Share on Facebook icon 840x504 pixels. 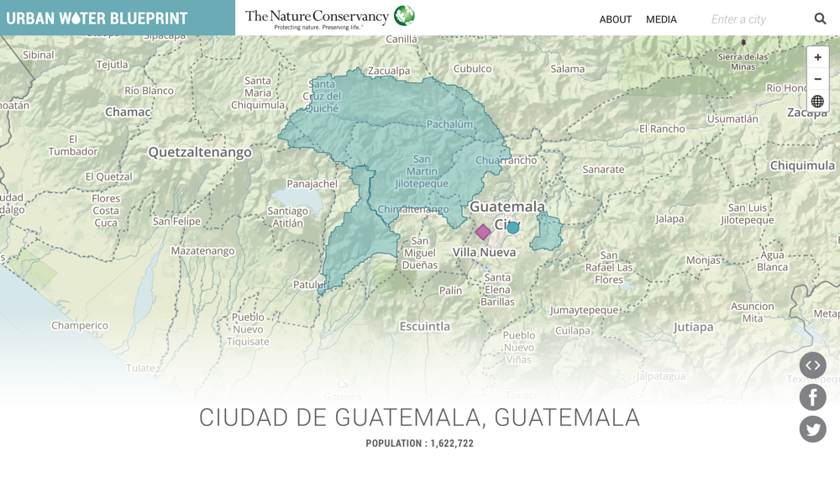click(x=812, y=397)
